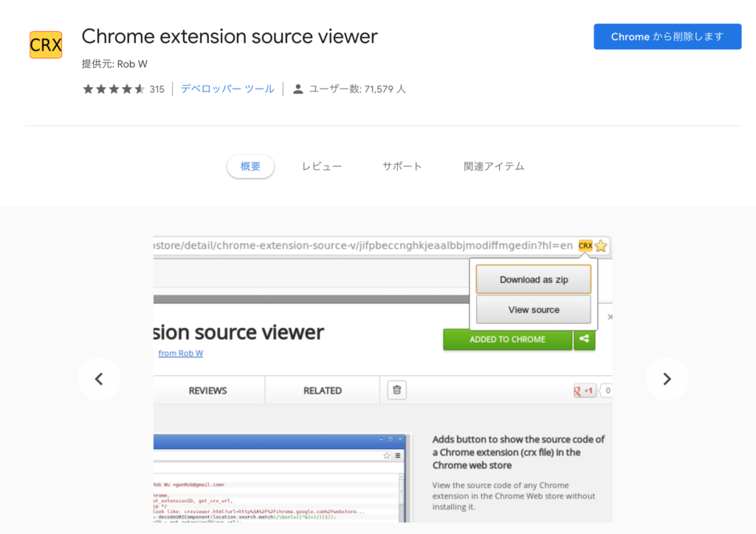Click the user count person icon
The width and height of the screenshot is (756, 534).
click(298, 89)
